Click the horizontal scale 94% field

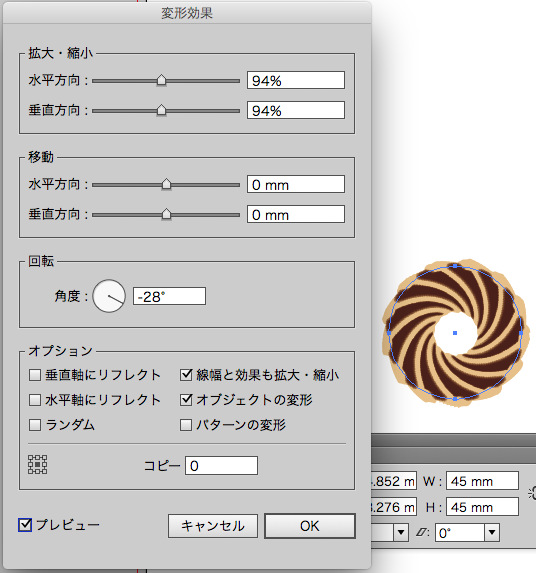[x=296, y=80]
